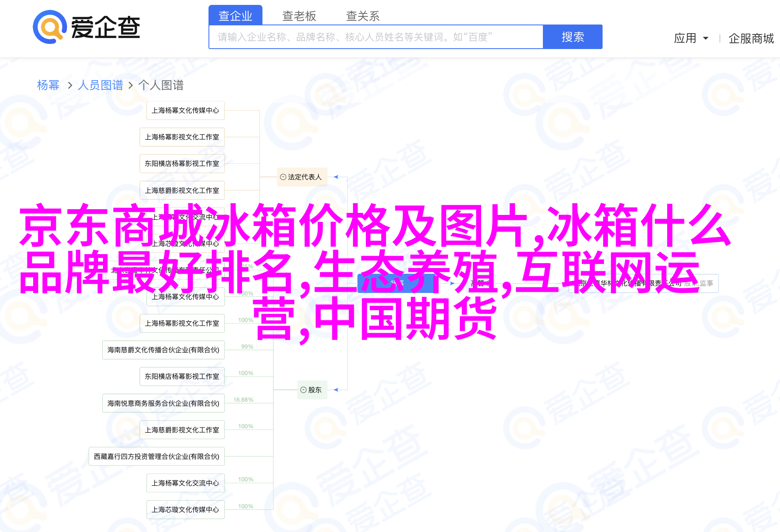Select 东阳横店杨幂影视工作室 node in 股东 group

(182, 376)
